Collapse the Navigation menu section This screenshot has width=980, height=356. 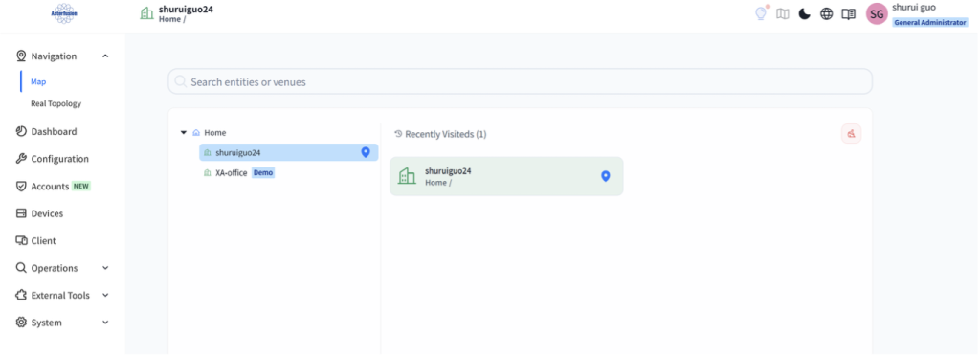[x=105, y=56]
